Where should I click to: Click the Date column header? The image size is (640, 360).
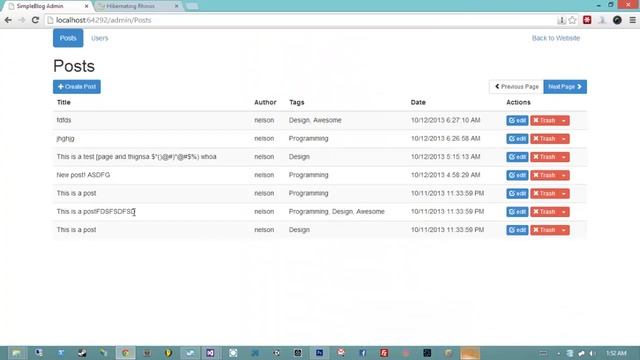click(418, 102)
